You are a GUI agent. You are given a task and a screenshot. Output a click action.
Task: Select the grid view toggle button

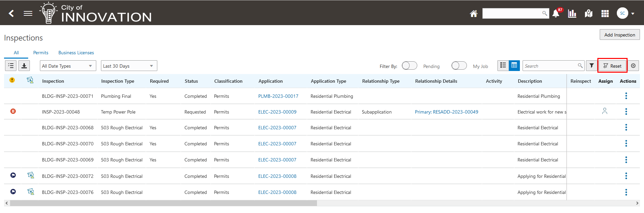click(514, 66)
